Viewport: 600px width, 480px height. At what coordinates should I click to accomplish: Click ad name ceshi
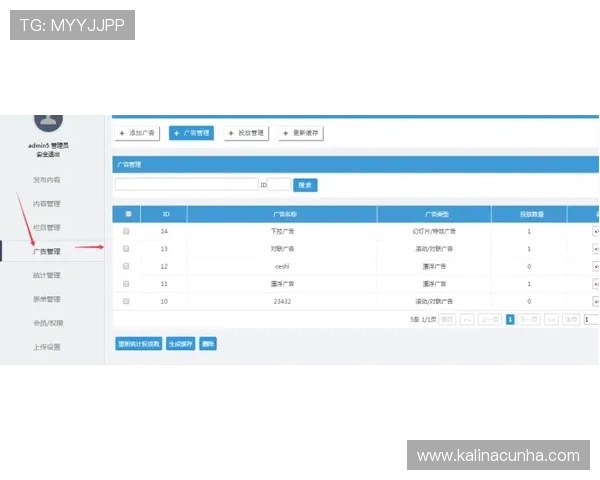pyautogui.click(x=282, y=266)
